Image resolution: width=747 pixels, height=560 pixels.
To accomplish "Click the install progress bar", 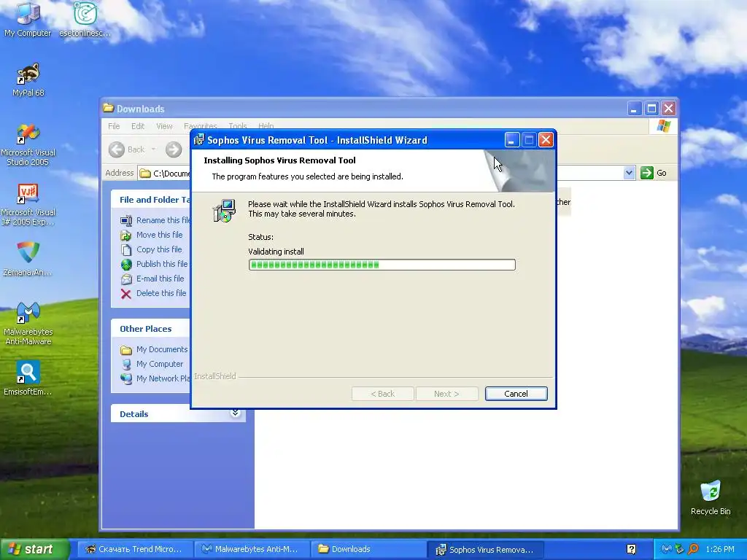I will tap(382, 265).
